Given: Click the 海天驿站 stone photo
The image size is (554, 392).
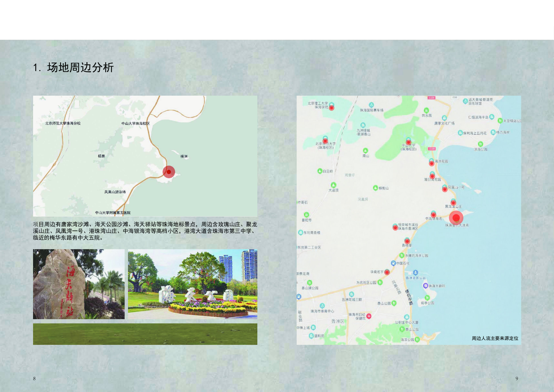Looking at the screenshot, I should click(x=79, y=284).
